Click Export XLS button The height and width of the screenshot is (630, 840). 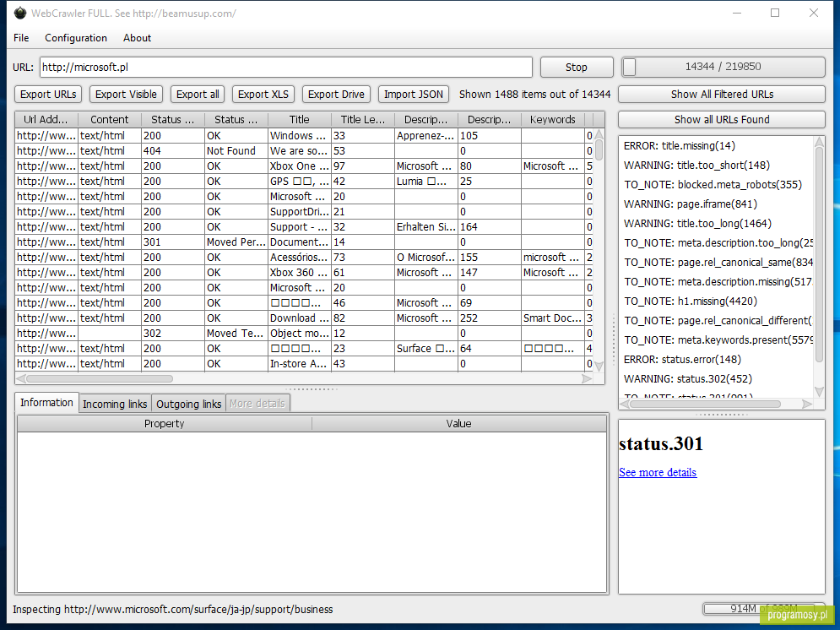click(x=263, y=95)
